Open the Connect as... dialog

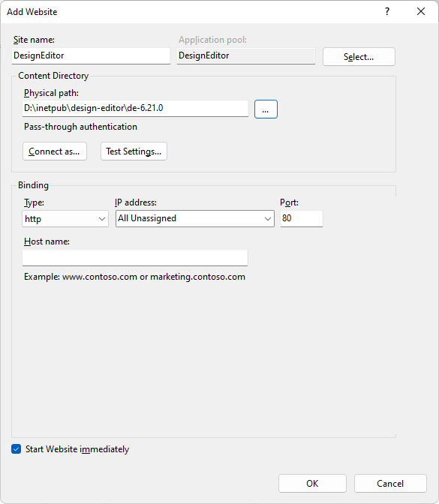(55, 151)
